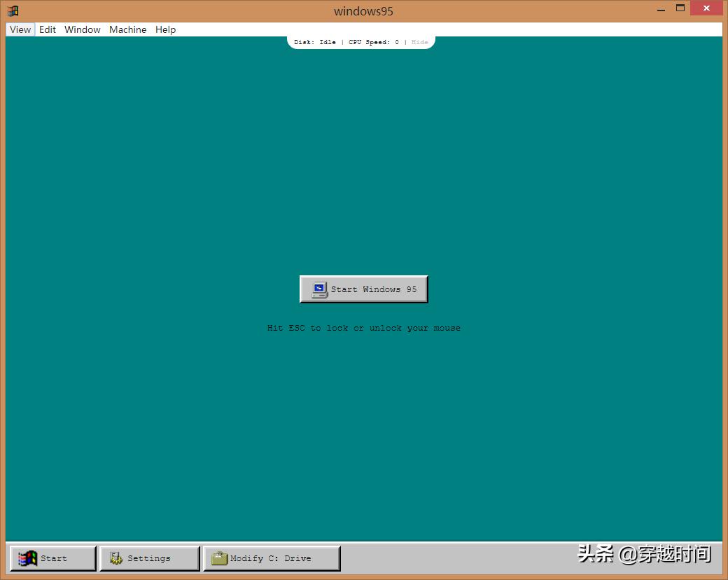
Task: Select Modify C: Drive
Action: tap(272, 558)
